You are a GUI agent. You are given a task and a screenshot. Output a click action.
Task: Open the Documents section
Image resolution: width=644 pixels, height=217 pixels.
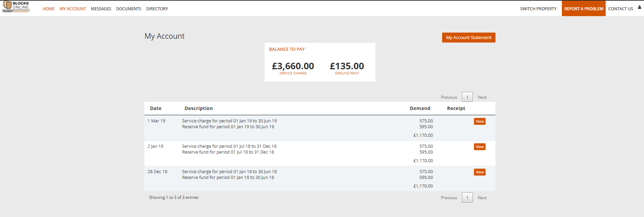pyautogui.click(x=129, y=9)
